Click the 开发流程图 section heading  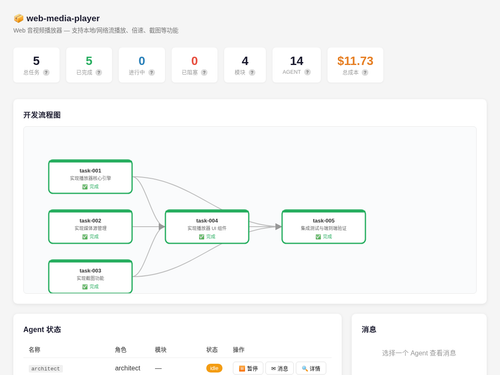[42, 115]
